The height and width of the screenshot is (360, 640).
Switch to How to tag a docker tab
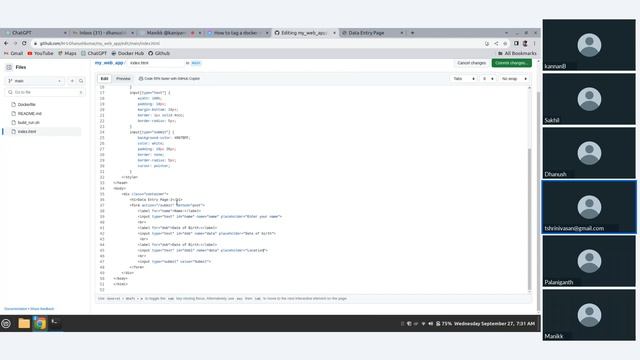237,33
